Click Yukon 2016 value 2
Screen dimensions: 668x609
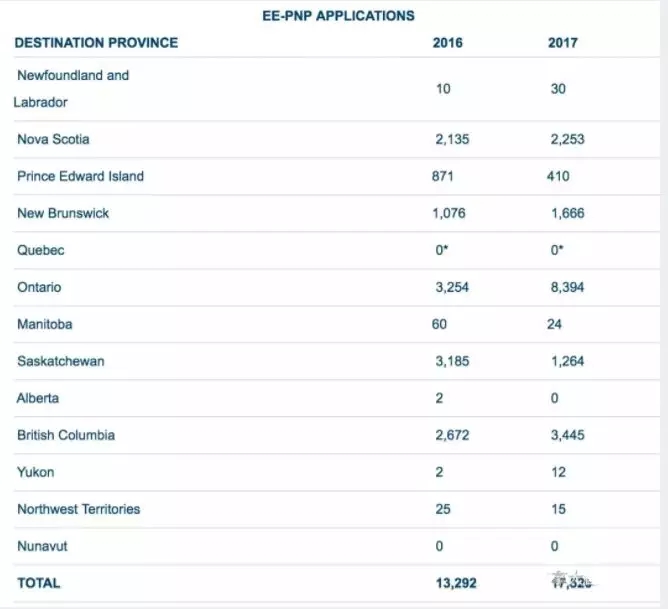439,472
